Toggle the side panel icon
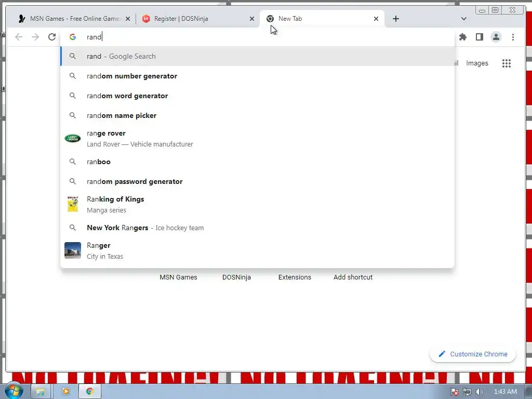Viewport: 532px width, 399px height. 480,37
